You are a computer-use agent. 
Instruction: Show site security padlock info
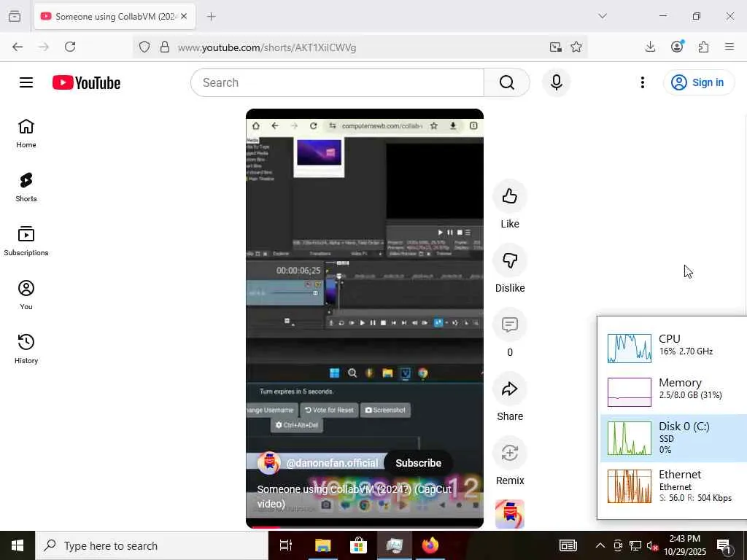pos(165,47)
